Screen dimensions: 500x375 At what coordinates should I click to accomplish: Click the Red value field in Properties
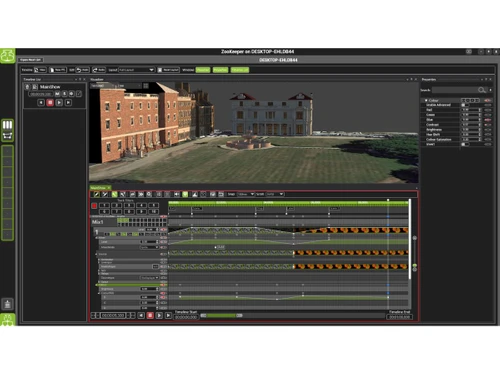[470, 110]
